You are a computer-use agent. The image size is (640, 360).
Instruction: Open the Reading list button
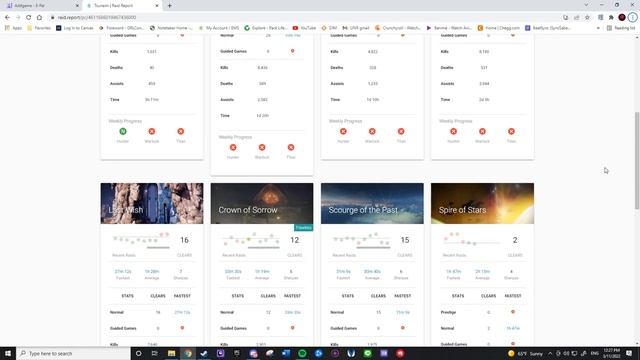(x=621, y=28)
